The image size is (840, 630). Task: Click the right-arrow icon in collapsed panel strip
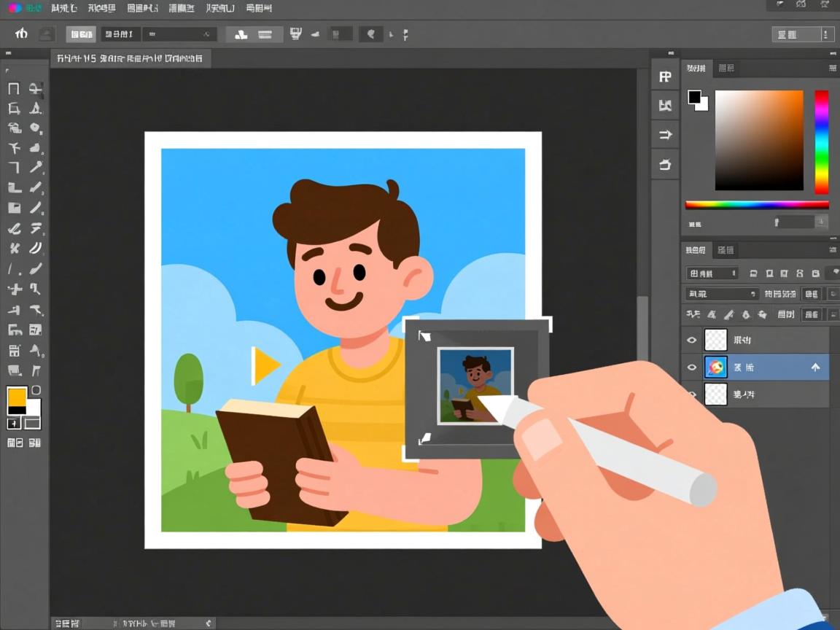pyautogui.click(x=664, y=135)
